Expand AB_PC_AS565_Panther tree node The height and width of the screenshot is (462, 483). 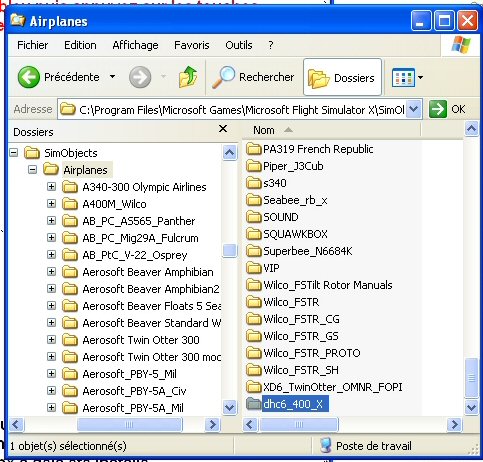click(x=51, y=221)
